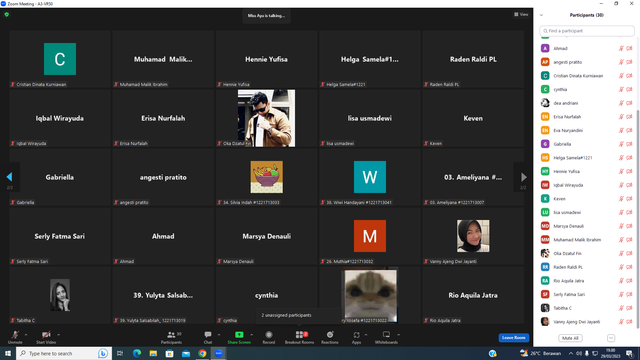
Task: Toggle the muted mic icon for Gabriella
Action: 621,144
